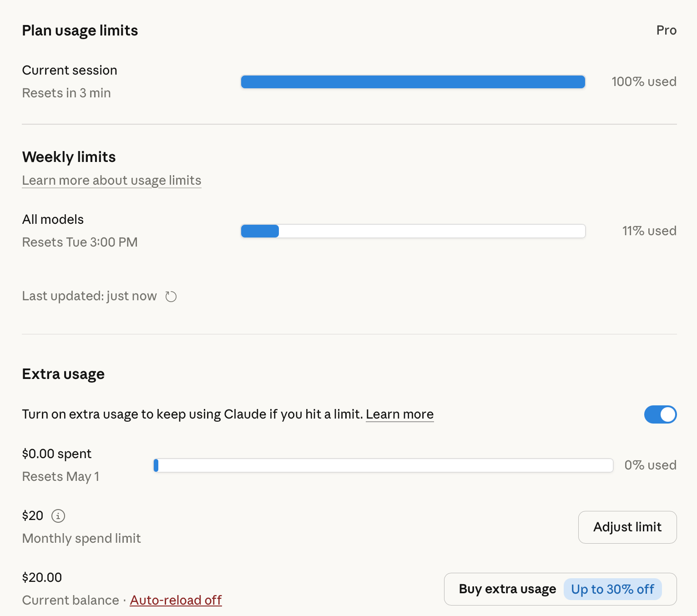
Task: Click the All models weekly progress bar
Action: [413, 231]
